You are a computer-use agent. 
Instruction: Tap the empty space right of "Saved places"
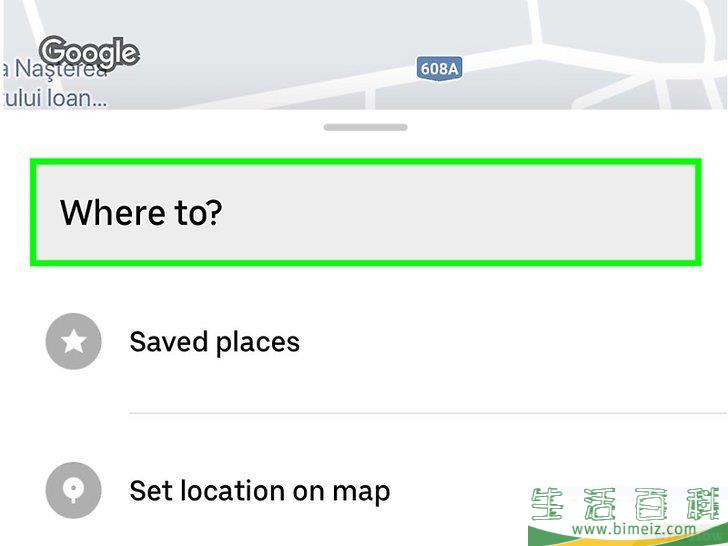coord(500,342)
